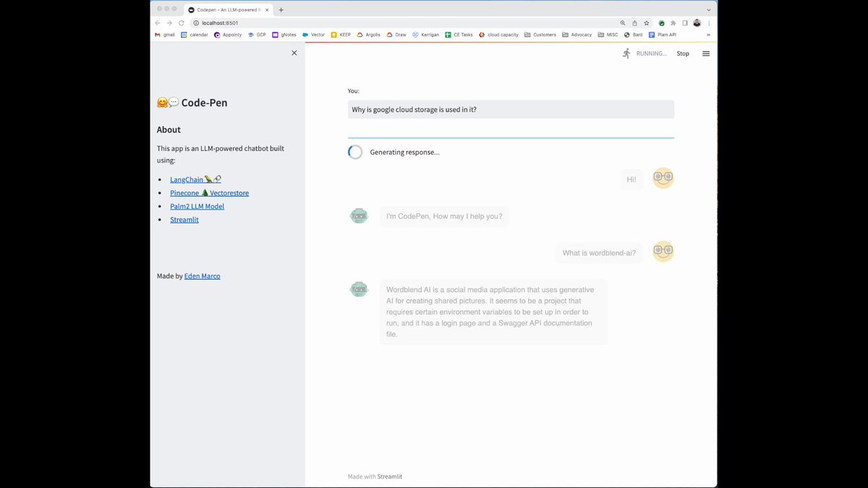Open the Chrome three-dot menu
This screenshot has width=868, height=488.
tap(709, 22)
